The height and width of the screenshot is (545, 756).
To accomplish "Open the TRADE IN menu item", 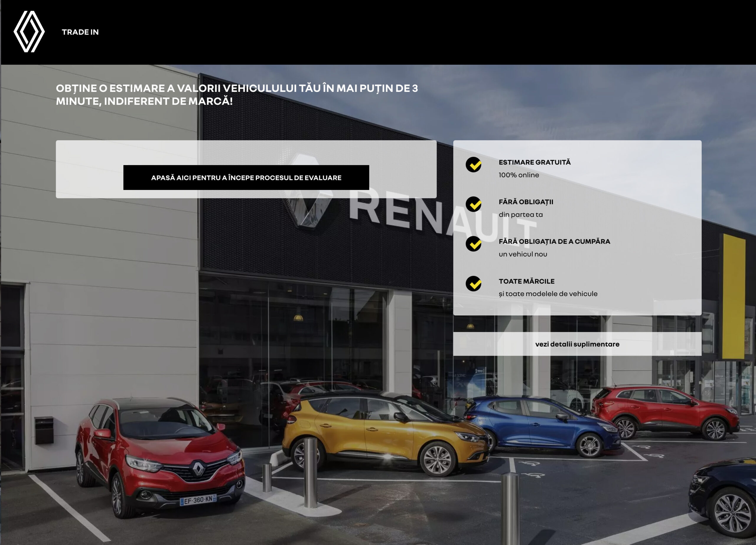I will click(x=80, y=32).
